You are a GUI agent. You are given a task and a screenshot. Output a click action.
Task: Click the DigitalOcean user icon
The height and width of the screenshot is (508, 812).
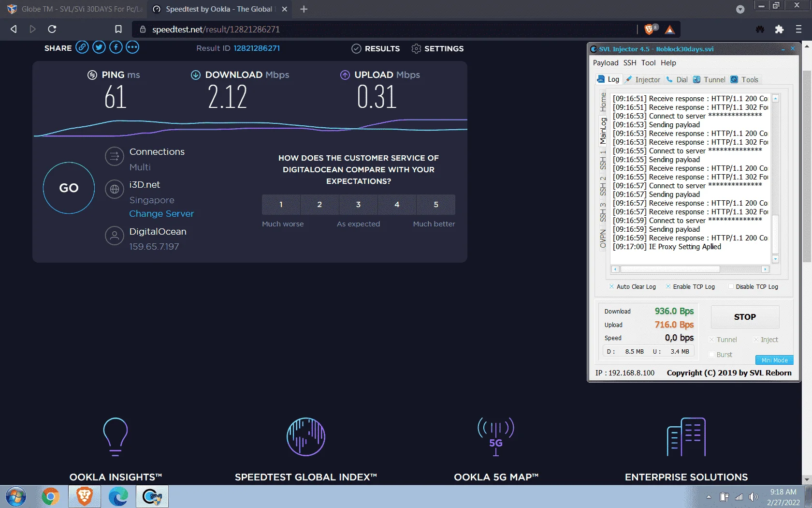coord(115,236)
